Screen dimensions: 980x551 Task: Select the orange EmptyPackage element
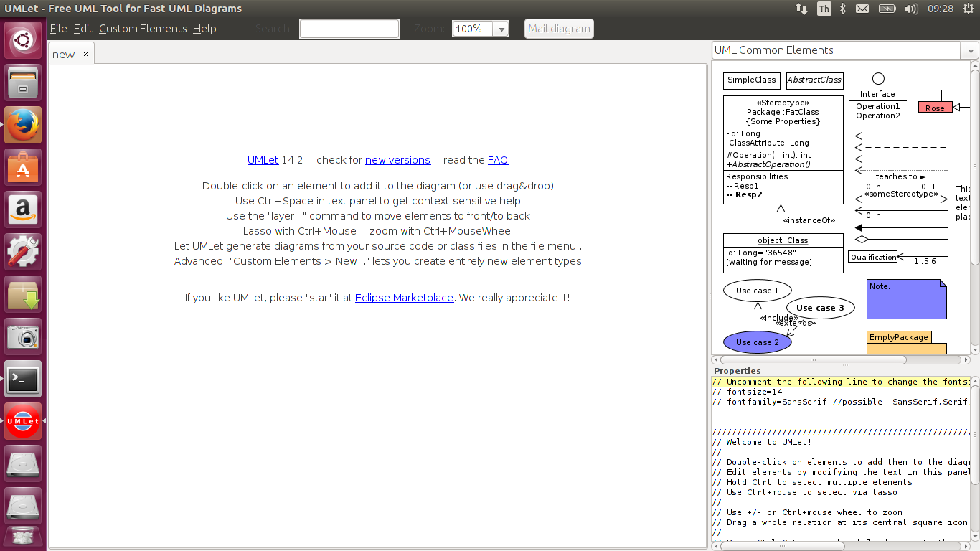907,342
